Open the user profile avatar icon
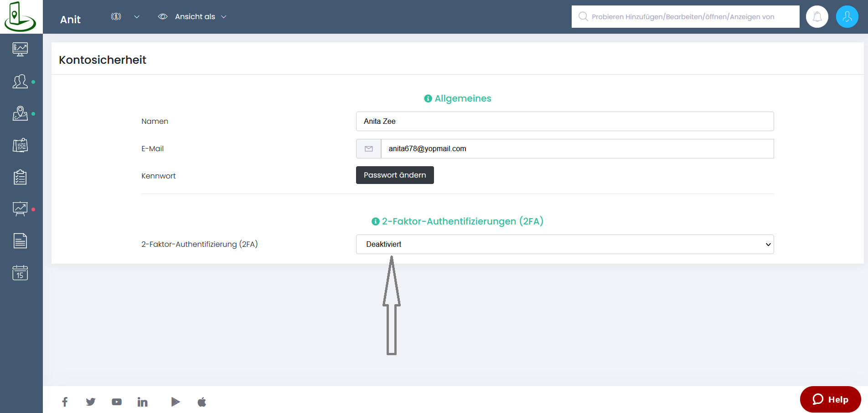The image size is (868, 413). (x=847, y=17)
